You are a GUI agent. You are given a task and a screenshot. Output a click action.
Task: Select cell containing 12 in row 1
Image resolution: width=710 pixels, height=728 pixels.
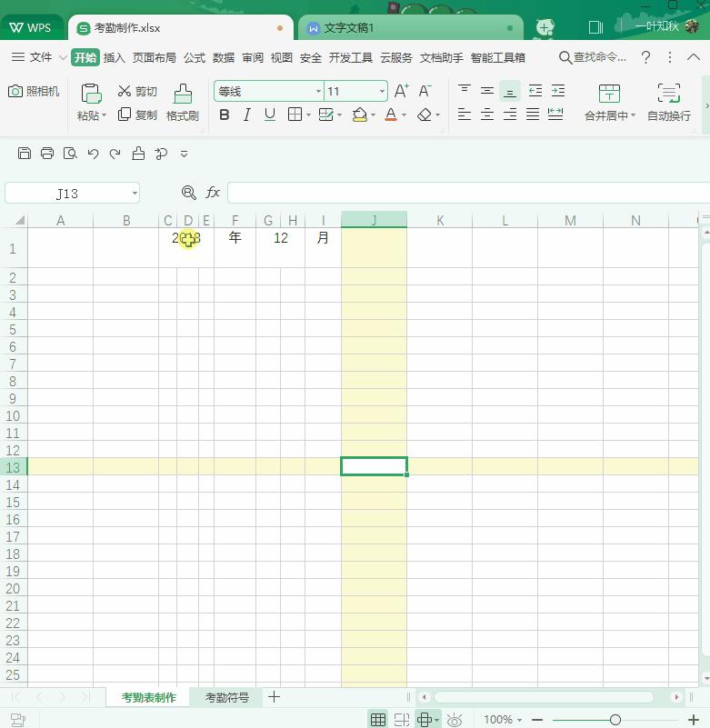[x=281, y=247]
